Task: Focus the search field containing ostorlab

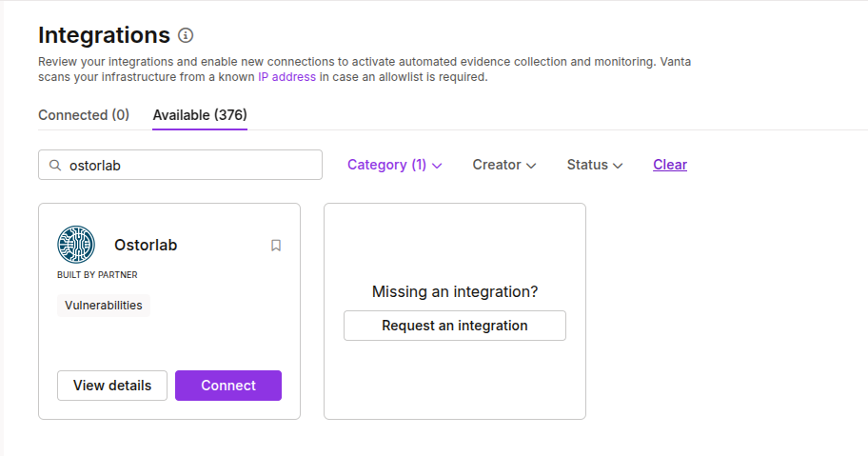Action: click(x=190, y=165)
